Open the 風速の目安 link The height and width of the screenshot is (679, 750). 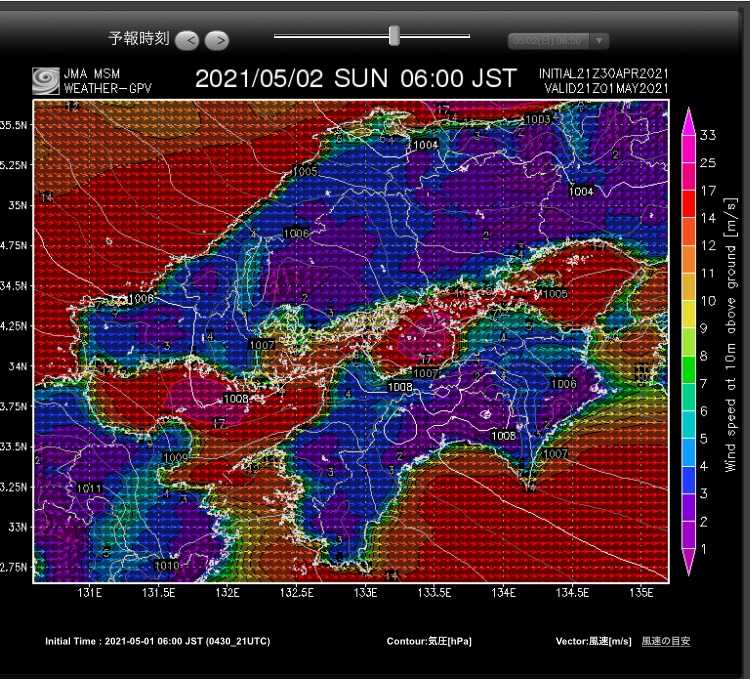coord(665,641)
